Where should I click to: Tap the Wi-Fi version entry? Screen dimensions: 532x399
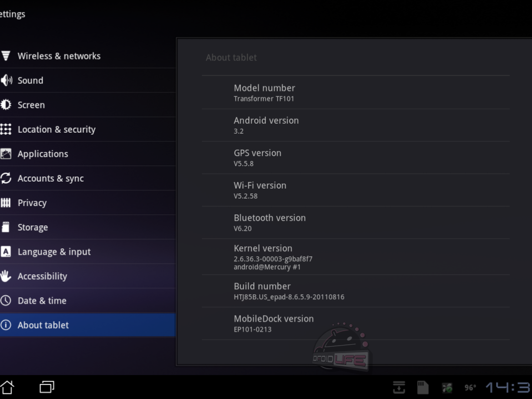355,190
